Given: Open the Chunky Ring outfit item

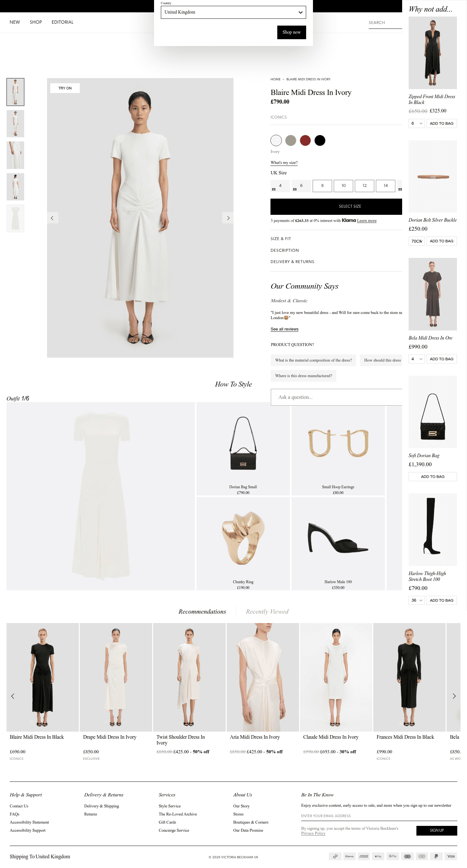Looking at the screenshot, I should coord(243,543).
